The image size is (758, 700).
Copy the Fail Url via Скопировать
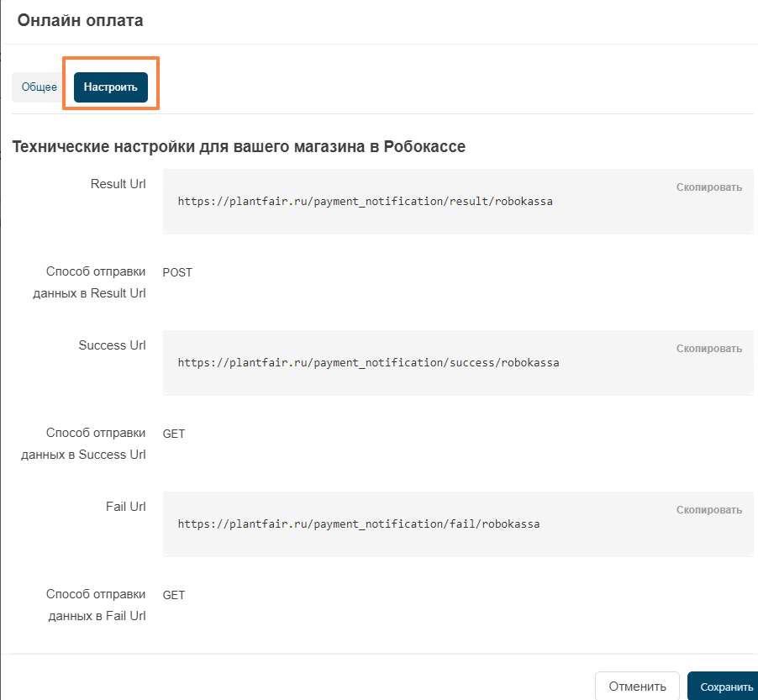point(708,510)
